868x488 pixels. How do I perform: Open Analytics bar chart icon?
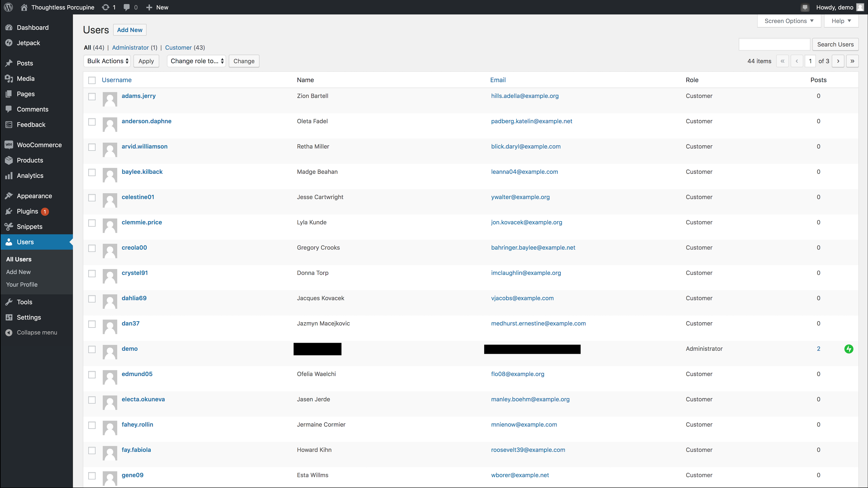click(x=9, y=176)
